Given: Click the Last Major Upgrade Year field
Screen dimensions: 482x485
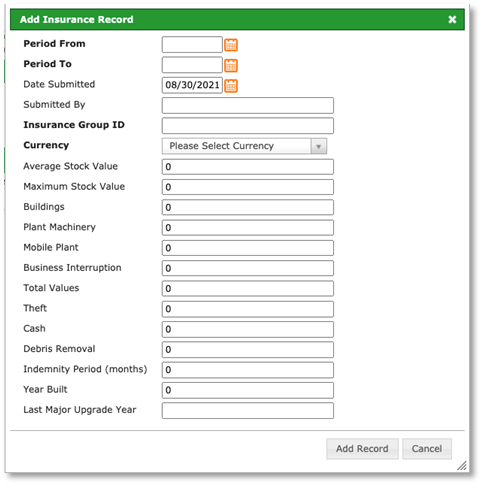Looking at the screenshot, I should (x=248, y=411).
